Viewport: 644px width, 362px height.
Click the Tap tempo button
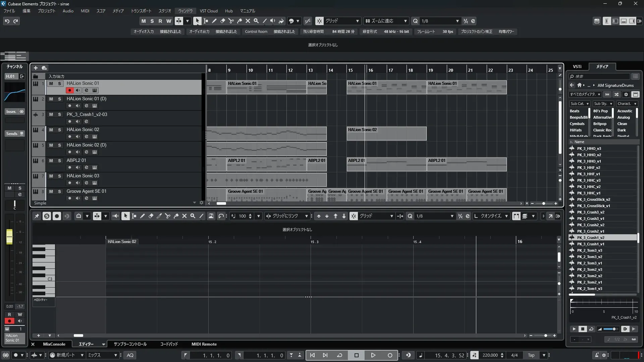coord(531,355)
